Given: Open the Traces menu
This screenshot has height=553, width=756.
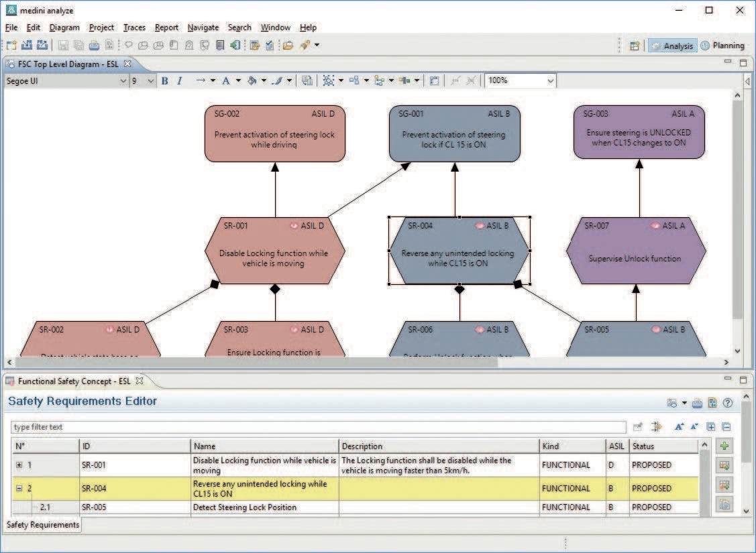Looking at the screenshot, I should click(134, 27).
